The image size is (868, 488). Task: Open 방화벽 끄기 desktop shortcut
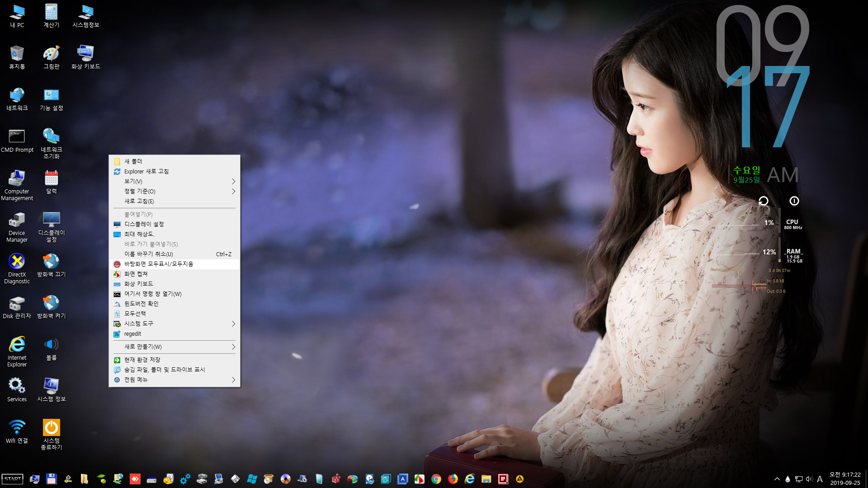coord(52,265)
